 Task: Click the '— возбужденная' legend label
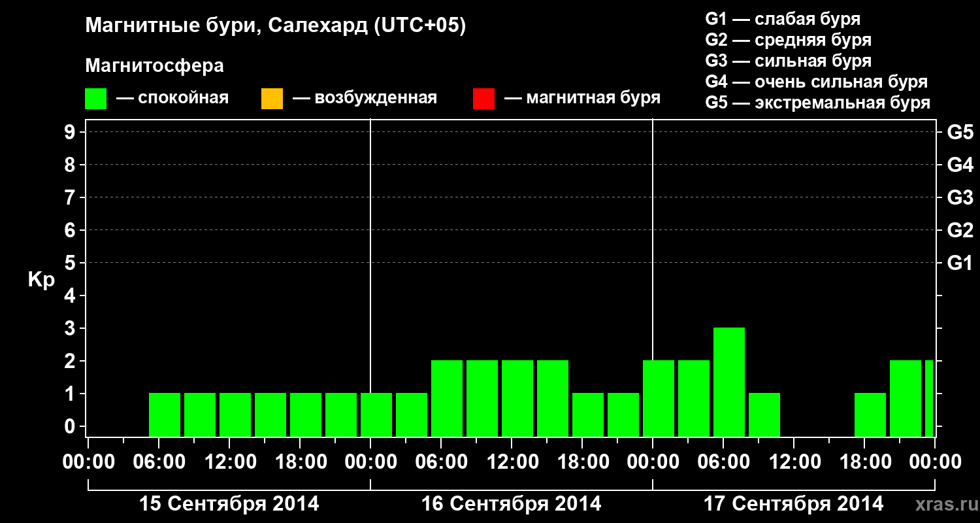click(365, 99)
